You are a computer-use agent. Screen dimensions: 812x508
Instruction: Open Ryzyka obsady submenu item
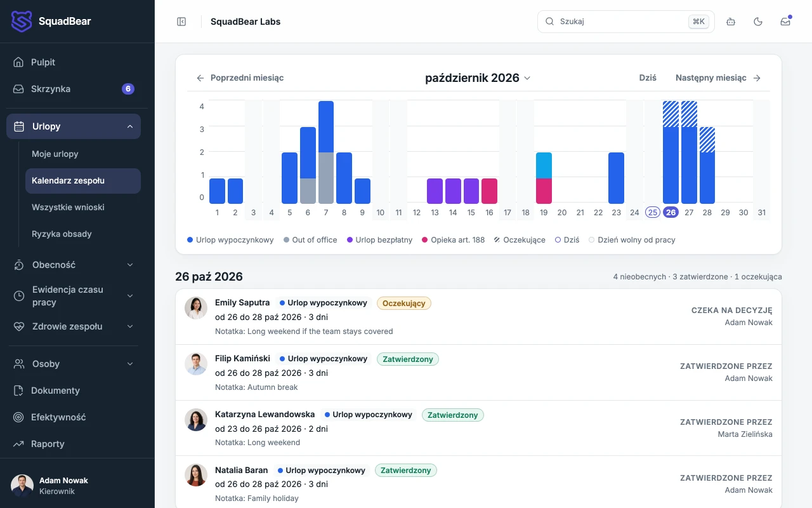(x=82, y=234)
